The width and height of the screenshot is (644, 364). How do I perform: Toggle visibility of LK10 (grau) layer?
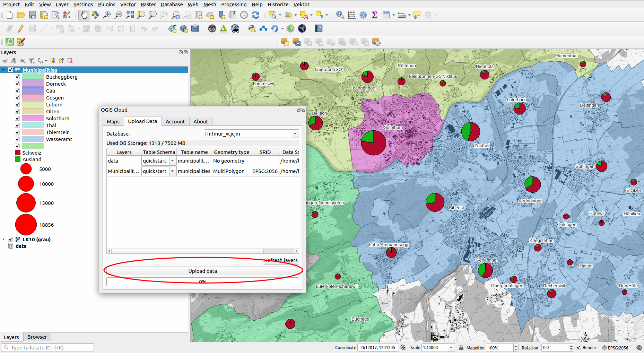pyautogui.click(x=10, y=240)
